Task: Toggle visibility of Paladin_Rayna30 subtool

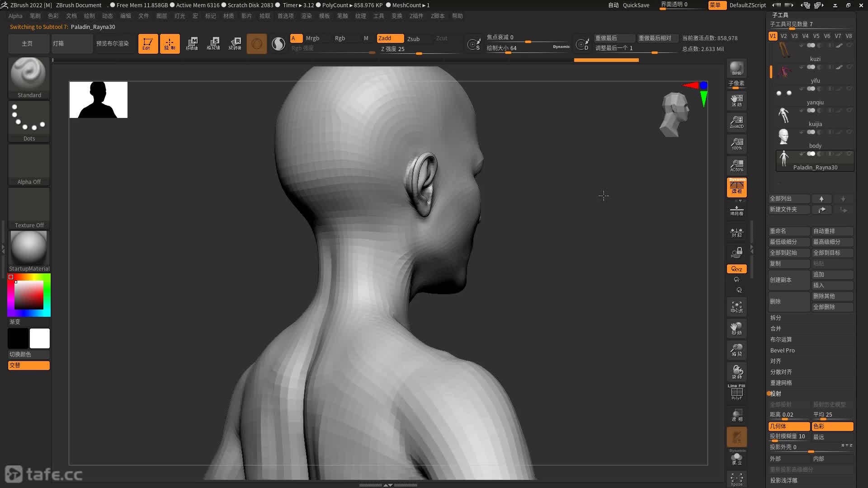Action: pyautogui.click(x=811, y=154)
